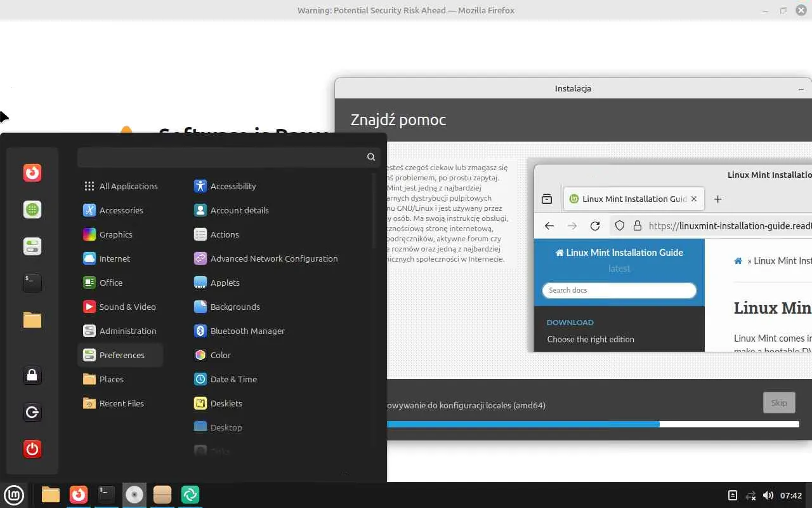Click the magnifier icon in the menu search box
This screenshot has height=508, width=812.
click(371, 157)
